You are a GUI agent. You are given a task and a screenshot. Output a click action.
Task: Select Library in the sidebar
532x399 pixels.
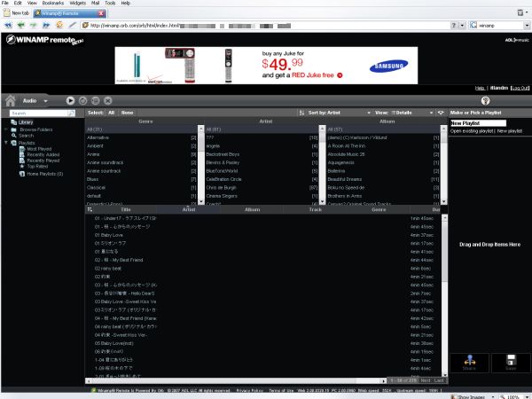[26, 122]
